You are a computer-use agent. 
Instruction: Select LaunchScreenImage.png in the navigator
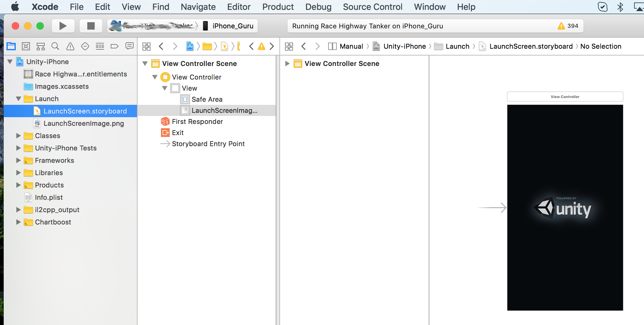[70, 123]
